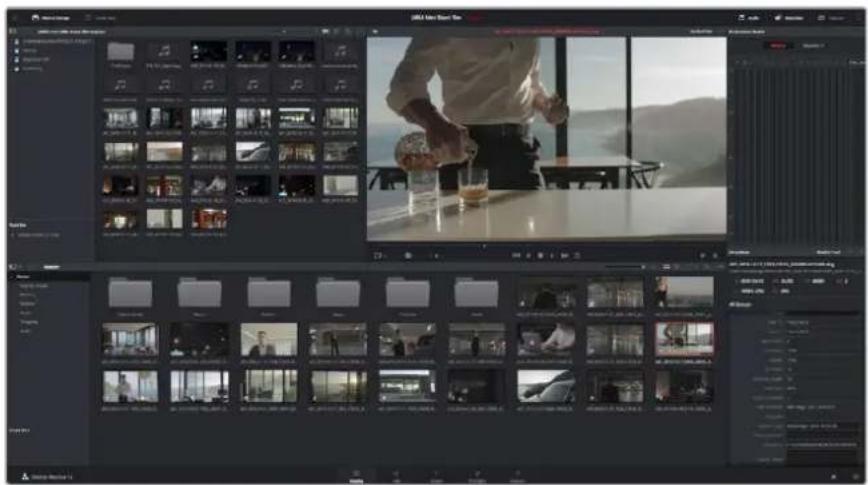Switch to the Color page tab

(x=436, y=477)
